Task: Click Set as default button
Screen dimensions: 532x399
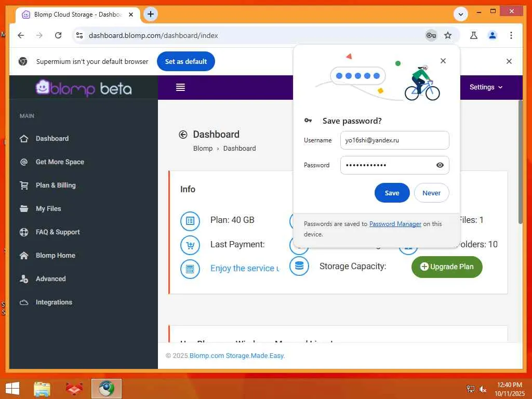Action: tap(185, 61)
